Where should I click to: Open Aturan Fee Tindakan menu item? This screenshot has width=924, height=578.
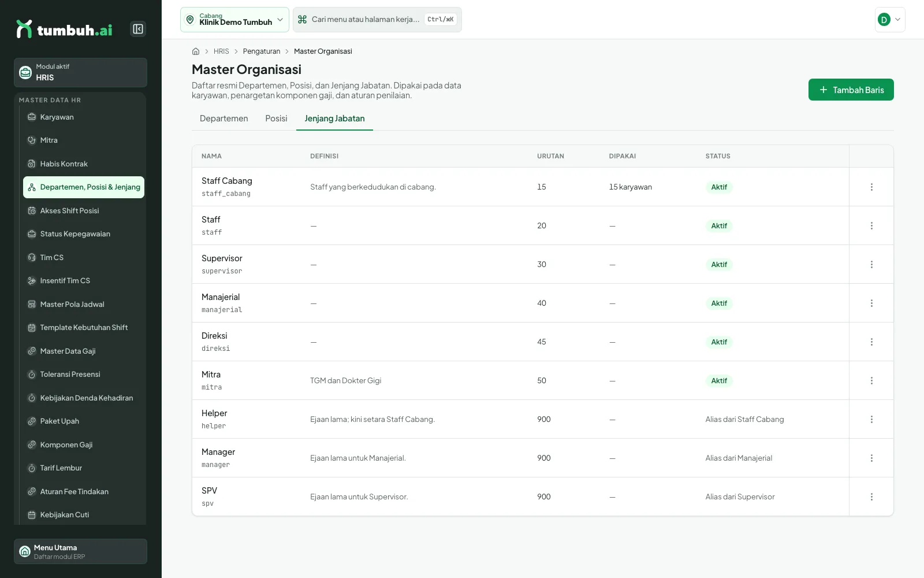[x=84, y=492]
